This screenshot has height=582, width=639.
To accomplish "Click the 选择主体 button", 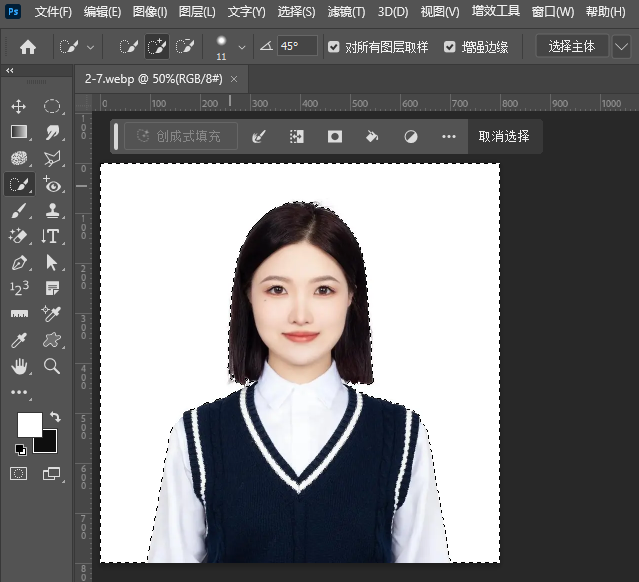I will pyautogui.click(x=572, y=47).
